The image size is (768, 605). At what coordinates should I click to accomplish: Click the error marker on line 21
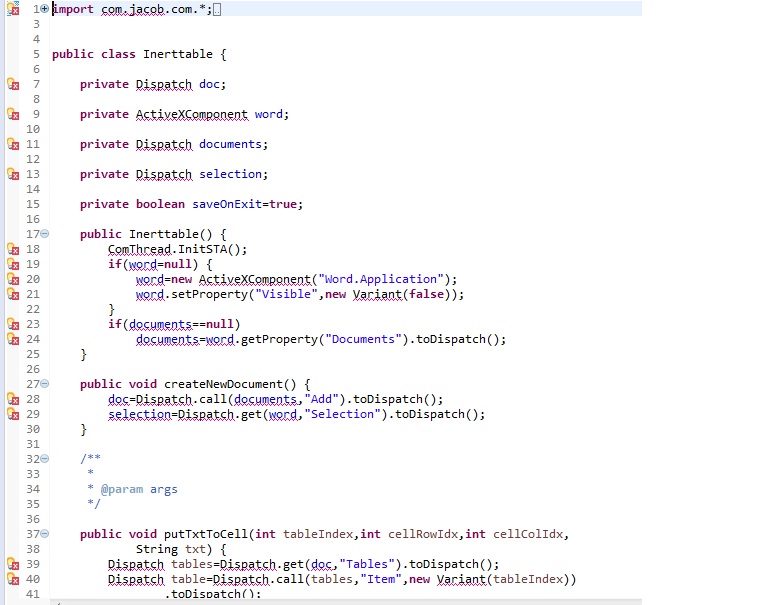point(13,294)
